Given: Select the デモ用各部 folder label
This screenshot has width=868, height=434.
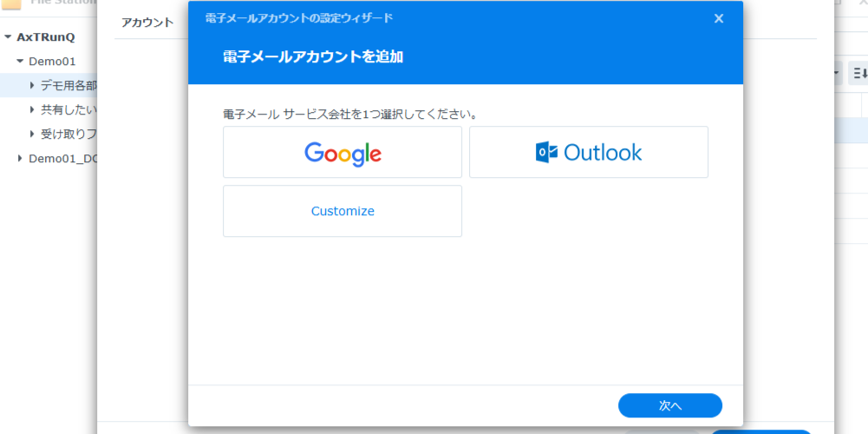Looking at the screenshot, I should click(x=69, y=85).
